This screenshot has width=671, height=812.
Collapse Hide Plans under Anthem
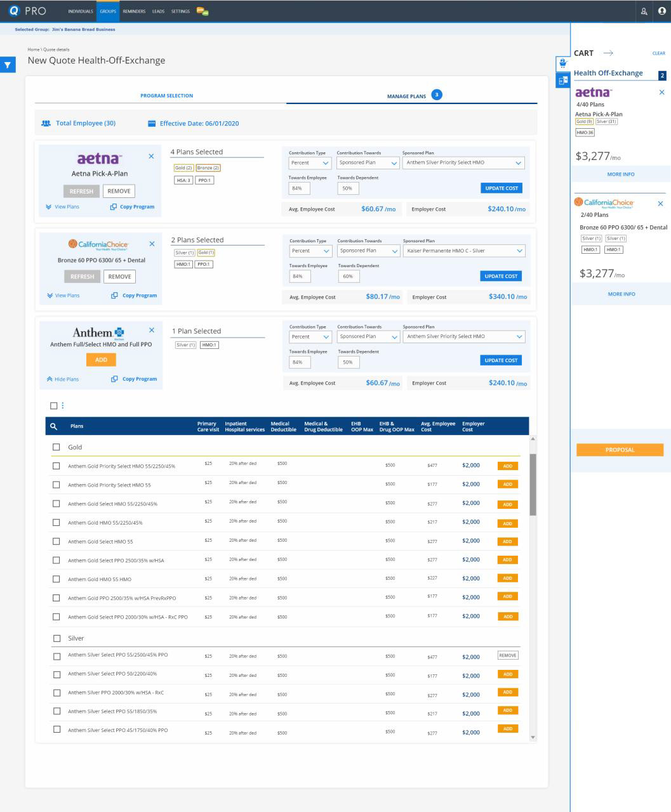[x=62, y=379]
